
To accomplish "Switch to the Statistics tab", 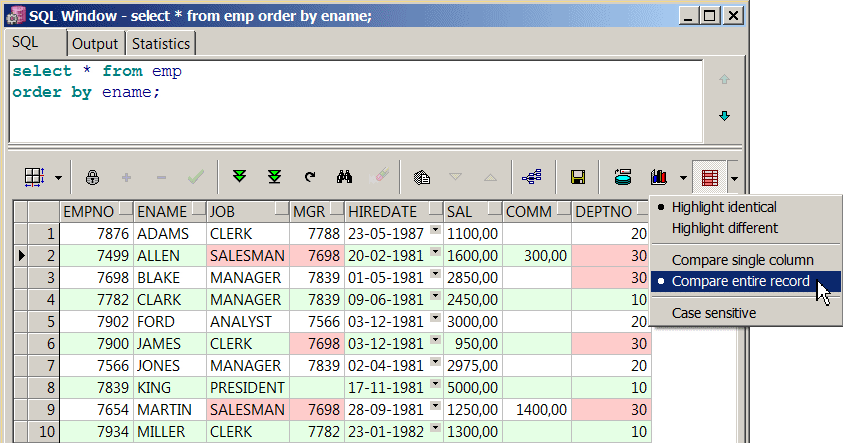I will [160, 43].
